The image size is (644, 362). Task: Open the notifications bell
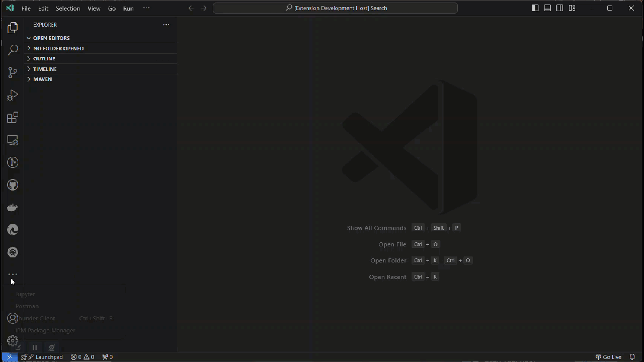tap(632, 357)
